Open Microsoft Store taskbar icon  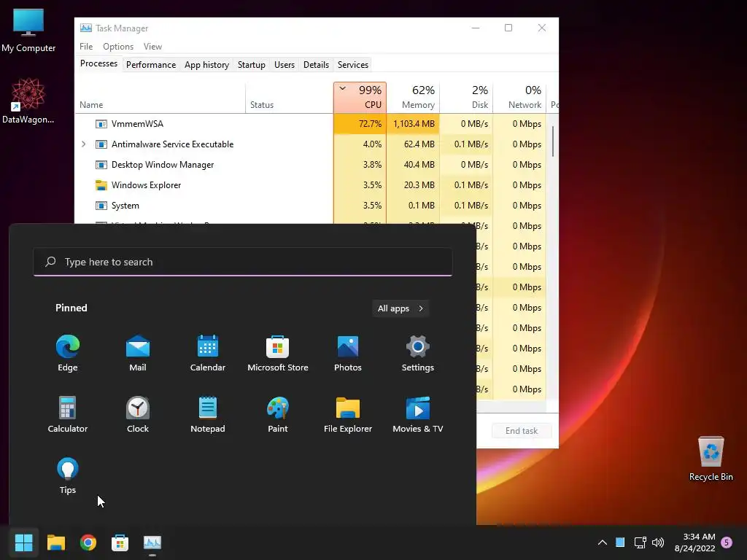pyautogui.click(x=120, y=542)
